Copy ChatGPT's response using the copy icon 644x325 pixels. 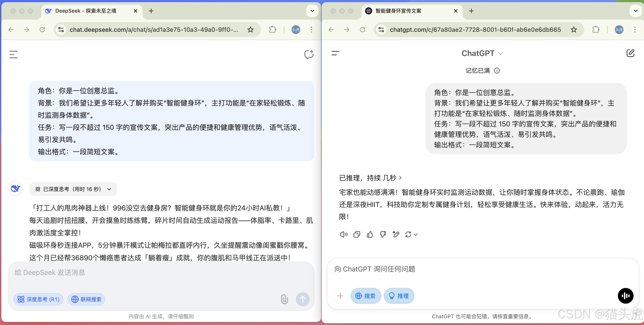[357, 234]
